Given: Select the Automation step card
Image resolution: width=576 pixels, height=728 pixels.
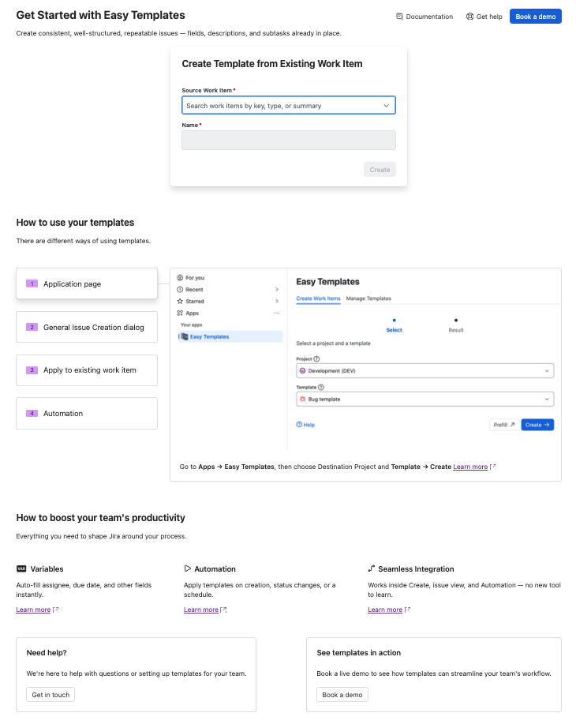Looking at the screenshot, I should [87, 413].
